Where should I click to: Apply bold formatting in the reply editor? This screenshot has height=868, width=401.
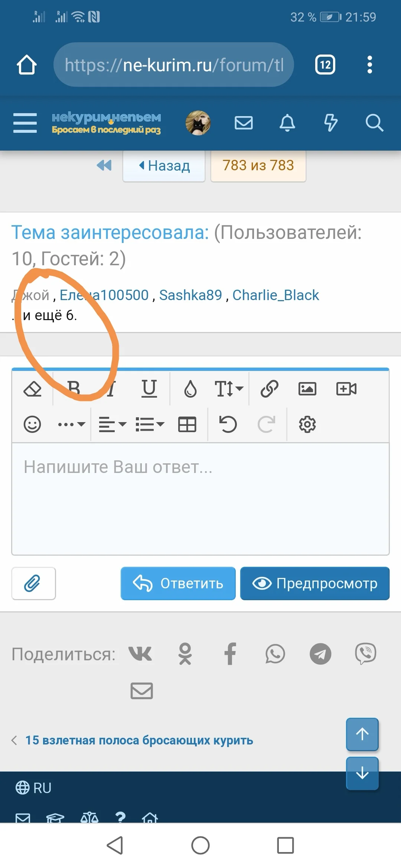click(x=73, y=388)
